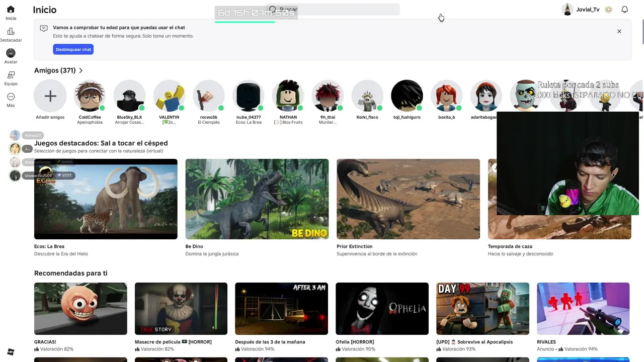Open the RIVALES game thumbnail
644x362 pixels.
(x=583, y=309)
